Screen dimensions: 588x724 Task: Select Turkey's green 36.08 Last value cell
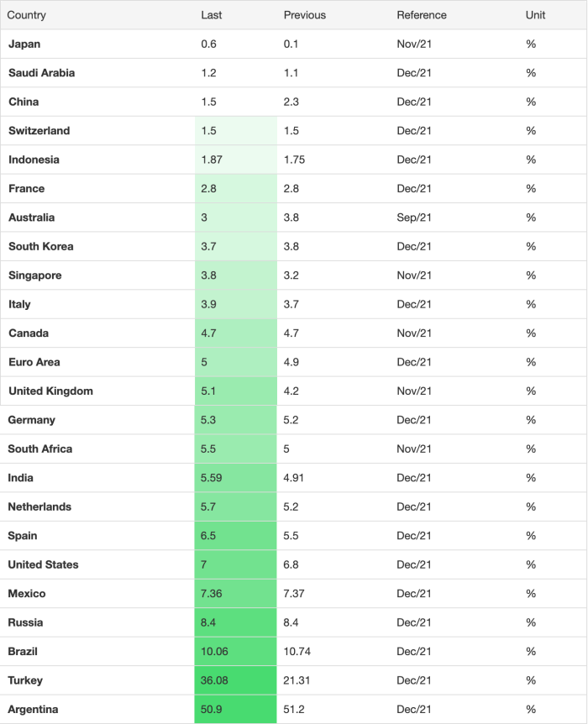(x=235, y=680)
